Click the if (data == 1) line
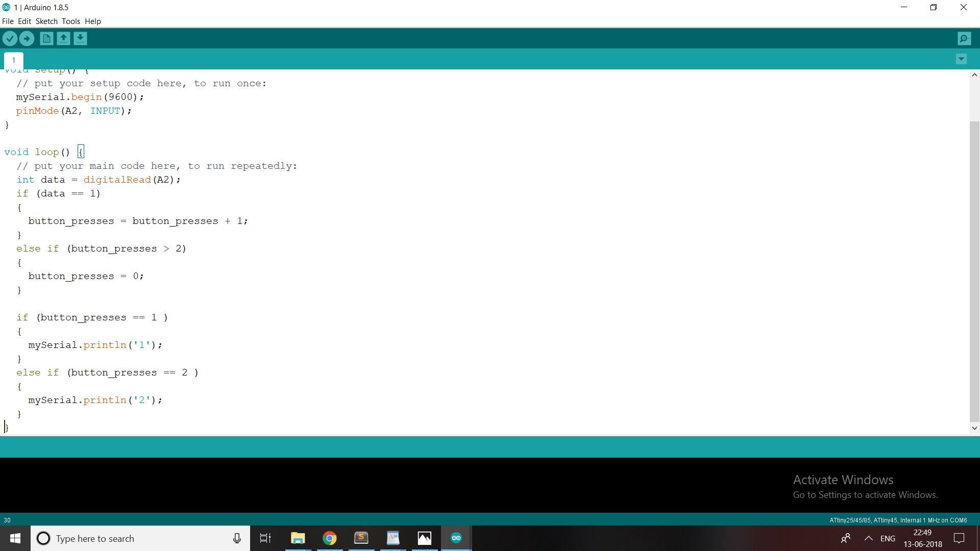The image size is (980, 551). pos(58,193)
